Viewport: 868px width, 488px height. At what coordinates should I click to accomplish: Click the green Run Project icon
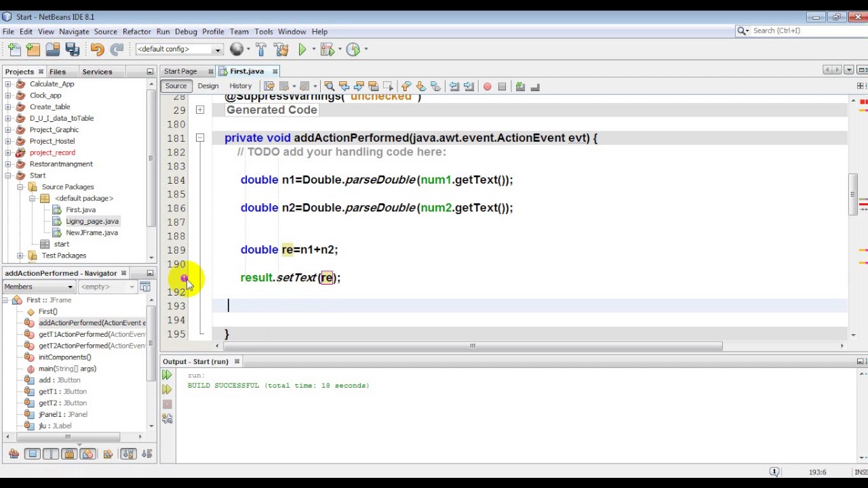click(302, 49)
